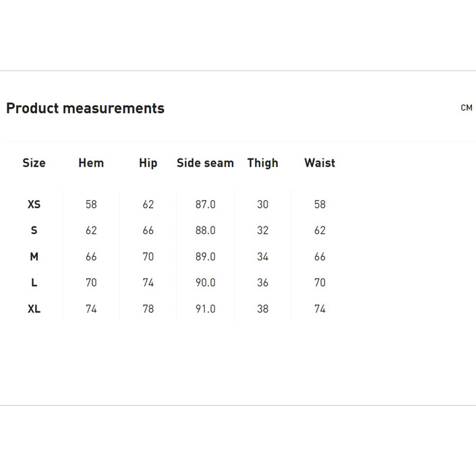Click the L size row label
The width and height of the screenshot is (476, 476).
point(34,283)
